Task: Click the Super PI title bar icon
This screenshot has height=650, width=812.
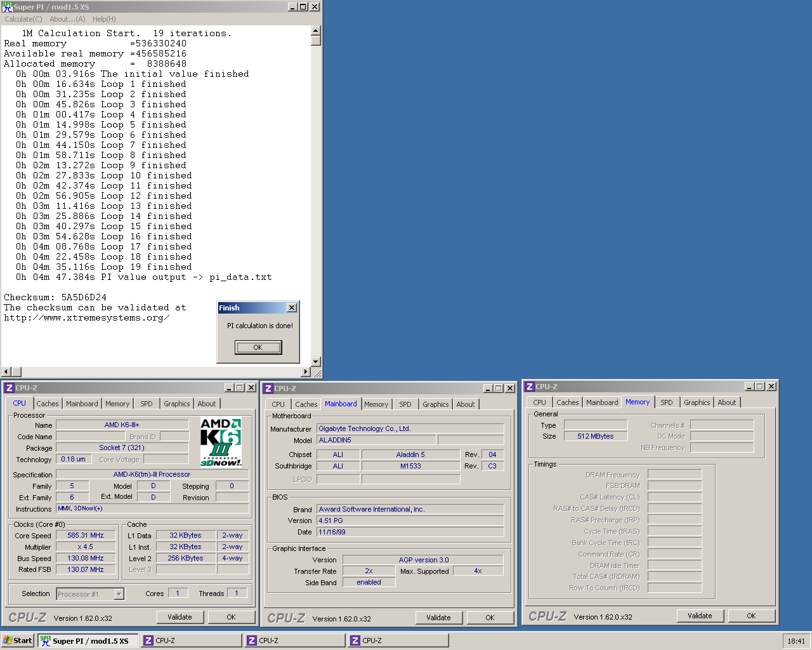Action: 7,6
